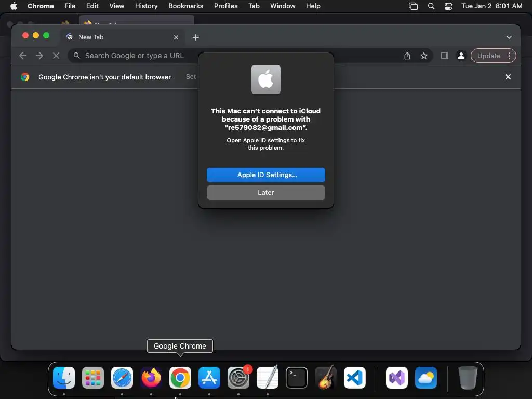Select the New Tab tab
532x399 pixels.
122,37
